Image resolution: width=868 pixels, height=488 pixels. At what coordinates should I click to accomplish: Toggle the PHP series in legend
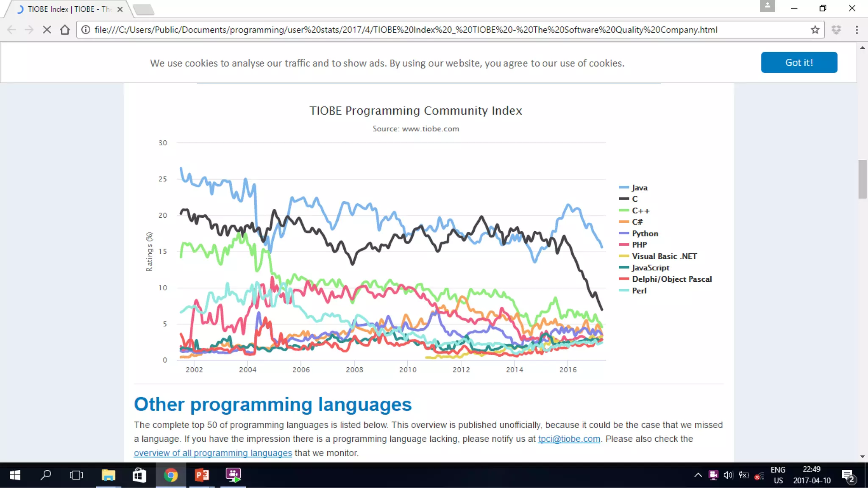coord(633,245)
